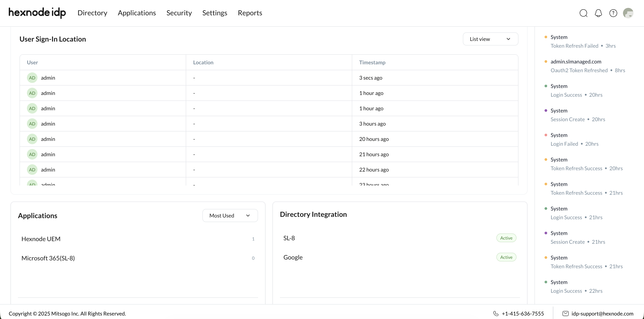This screenshot has height=319, width=644.
Task: Click the 3 secs ago timestamp cell
Action: 435,78
